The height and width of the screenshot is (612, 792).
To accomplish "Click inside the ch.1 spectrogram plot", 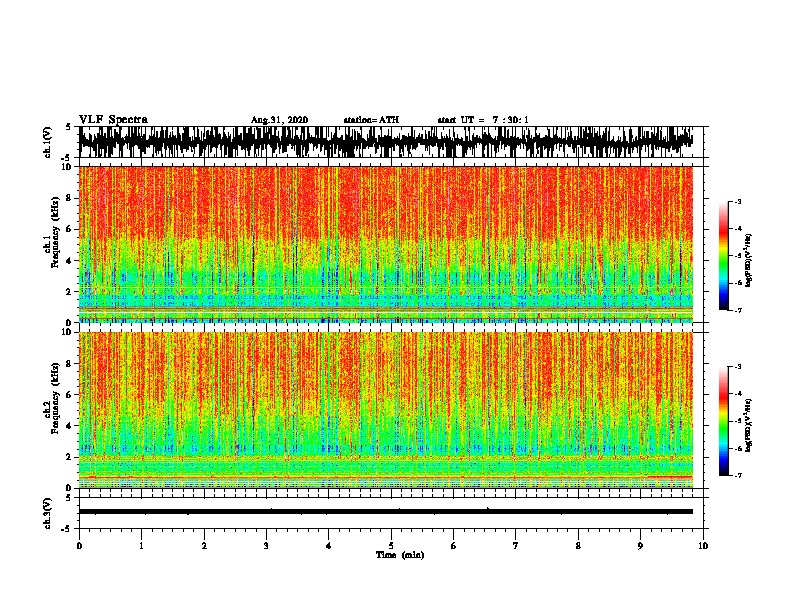I will tap(385, 244).
